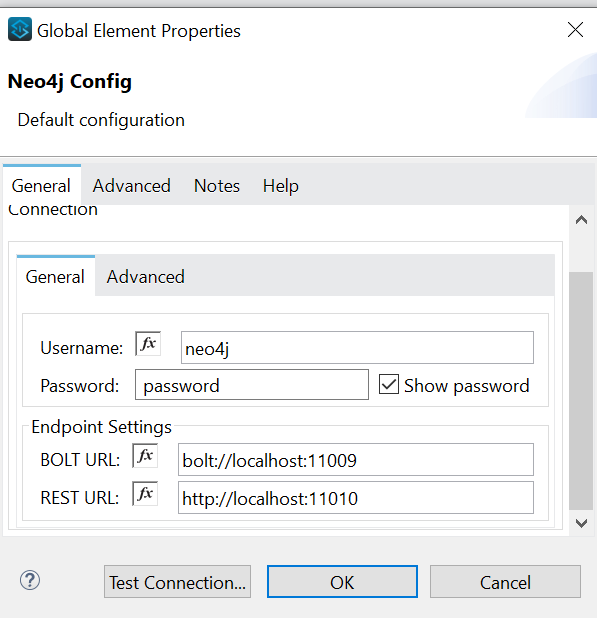Click the Default configuration text
597x618 pixels.
pos(101,120)
